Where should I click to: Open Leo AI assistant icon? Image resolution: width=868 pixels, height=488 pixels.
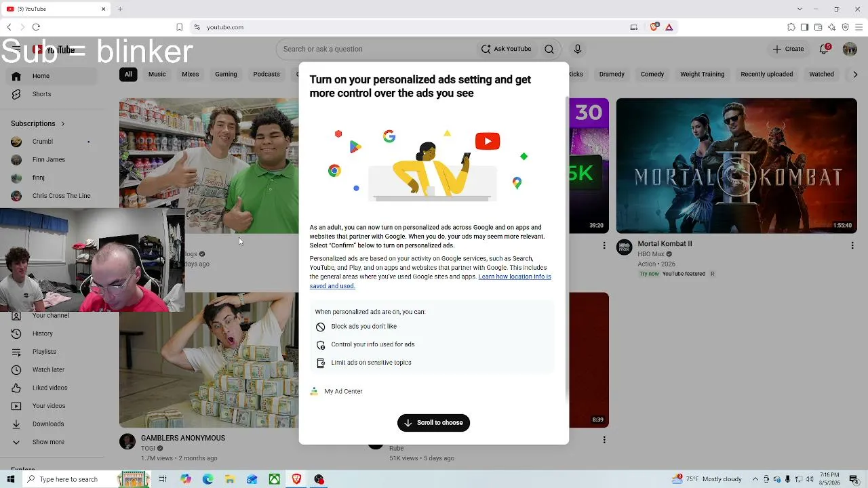(x=831, y=27)
